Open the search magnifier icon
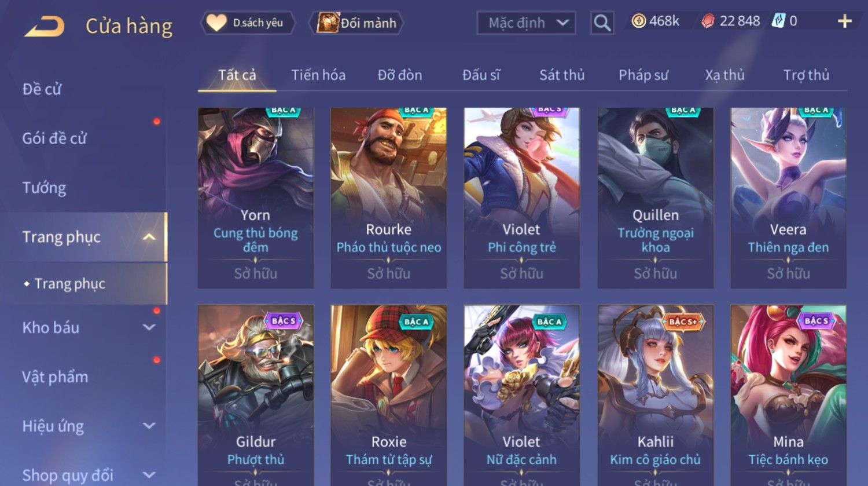Screen dimensions: 868x486 tap(602, 23)
